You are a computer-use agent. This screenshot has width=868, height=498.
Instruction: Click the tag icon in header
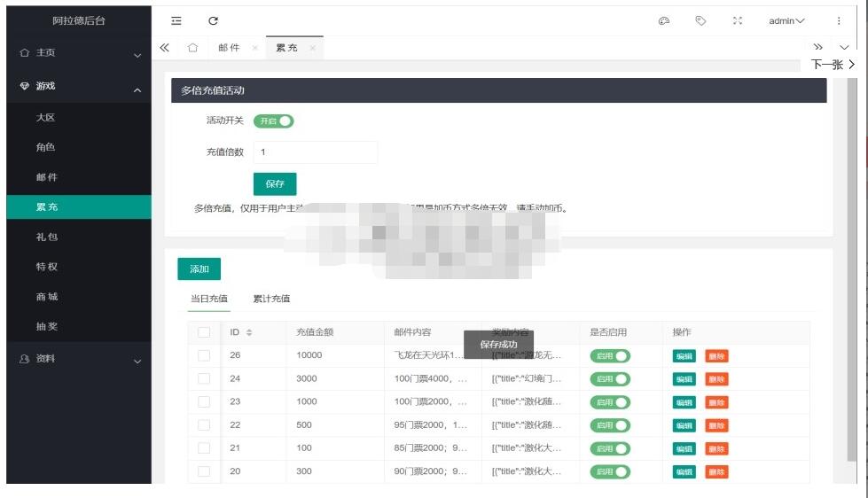(700, 21)
